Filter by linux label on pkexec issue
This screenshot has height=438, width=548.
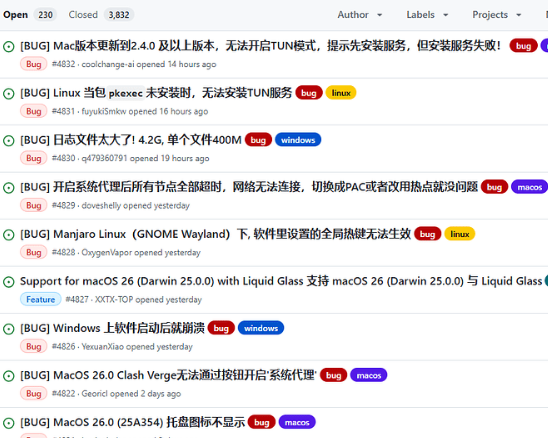(341, 93)
